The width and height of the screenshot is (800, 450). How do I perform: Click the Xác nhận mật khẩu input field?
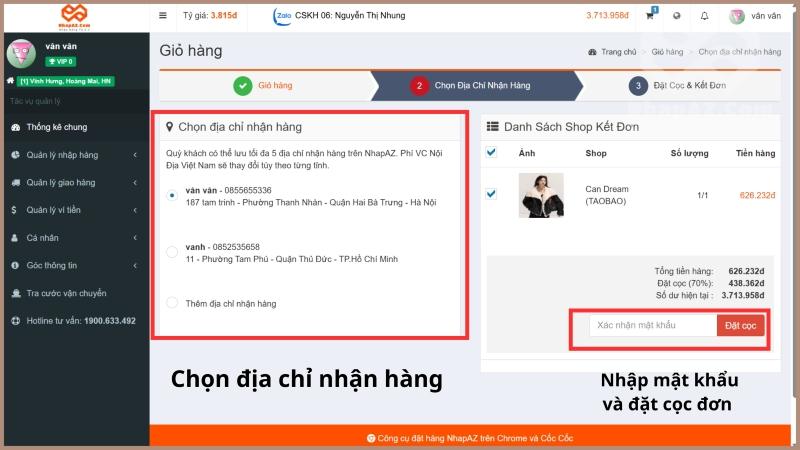[x=652, y=326]
